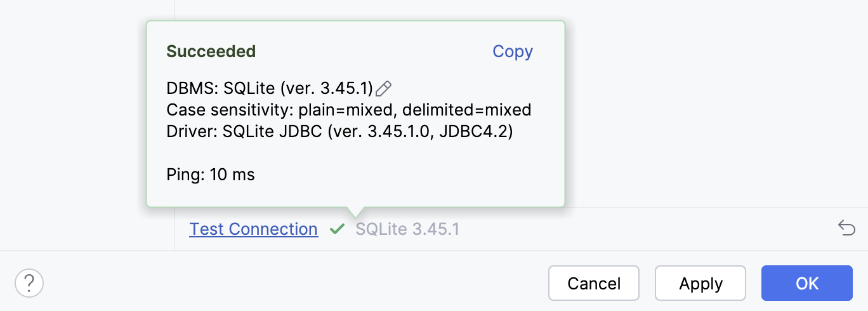Confirm with the OK button

(x=807, y=283)
